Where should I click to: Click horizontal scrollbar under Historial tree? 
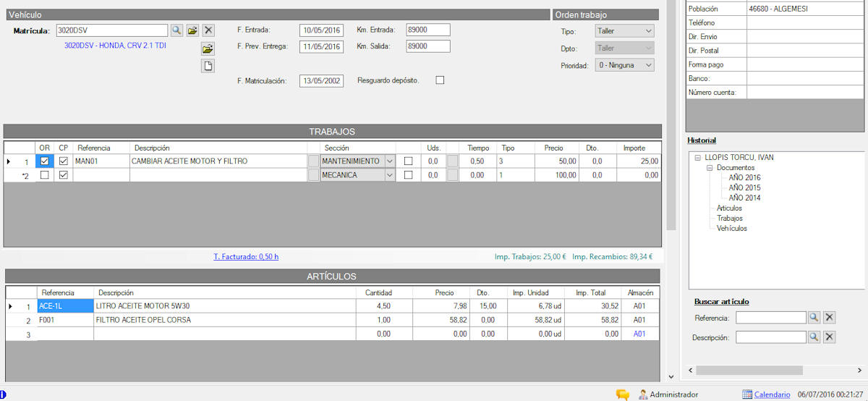click(x=749, y=370)
